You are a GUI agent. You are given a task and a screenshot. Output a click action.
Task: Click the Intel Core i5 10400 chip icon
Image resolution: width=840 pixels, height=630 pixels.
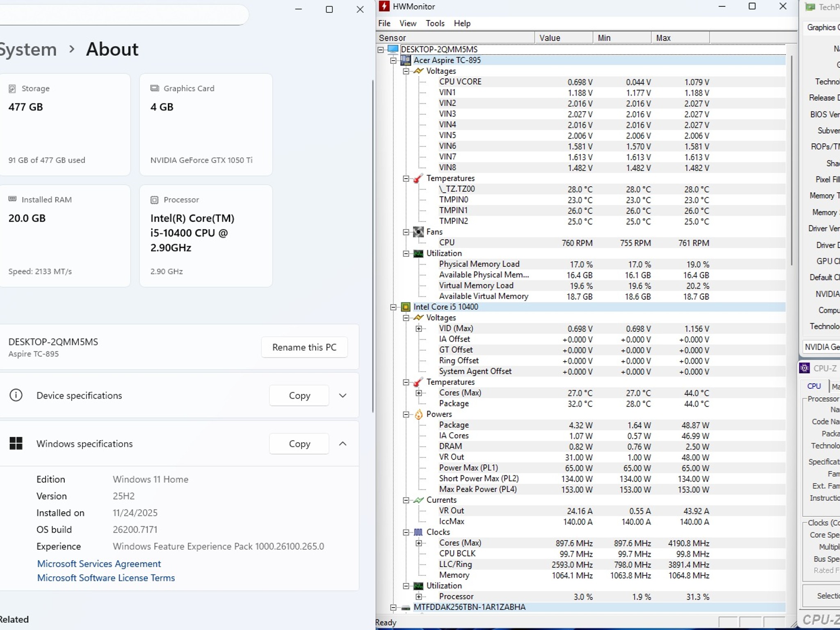click(x=405, y=307)
